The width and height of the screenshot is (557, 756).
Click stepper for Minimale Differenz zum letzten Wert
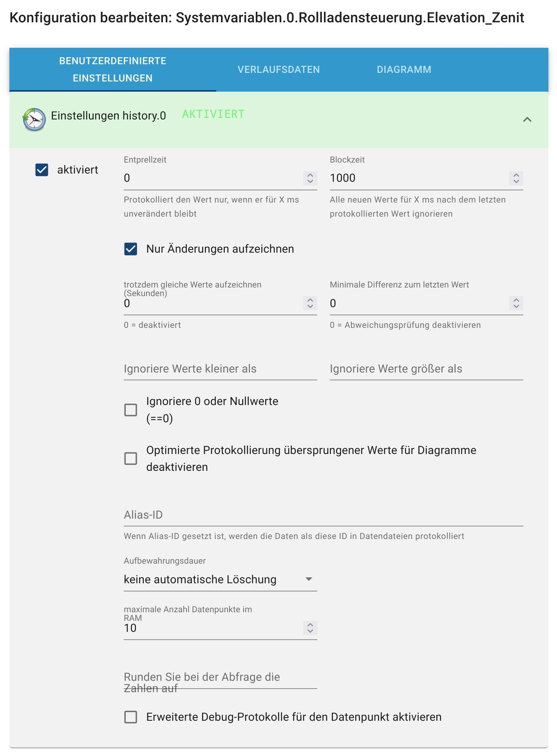[516, 303]
